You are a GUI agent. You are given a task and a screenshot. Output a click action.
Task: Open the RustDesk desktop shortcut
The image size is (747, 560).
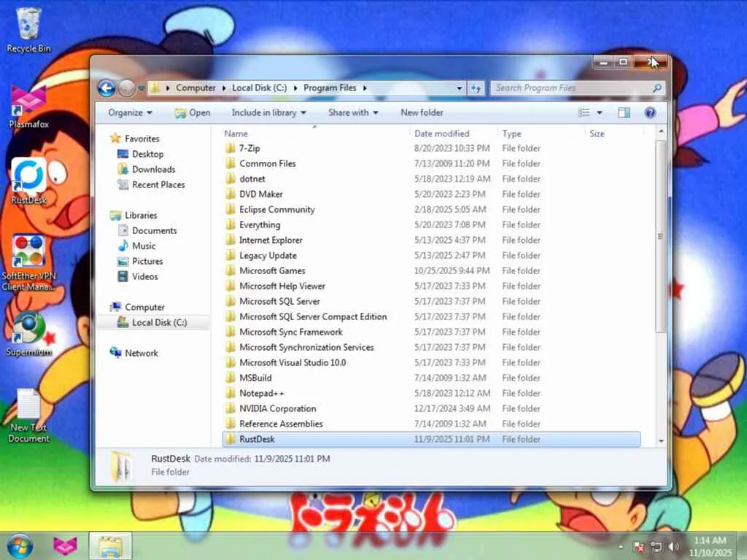coord(28,181)
